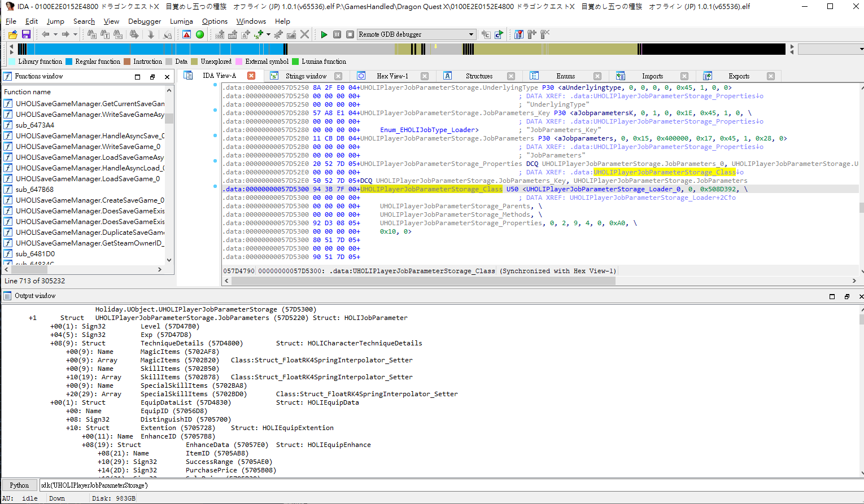This screenshot has height=504, width=864.
Task: Click the Library function legend swatch
Action: coord(12,62)
